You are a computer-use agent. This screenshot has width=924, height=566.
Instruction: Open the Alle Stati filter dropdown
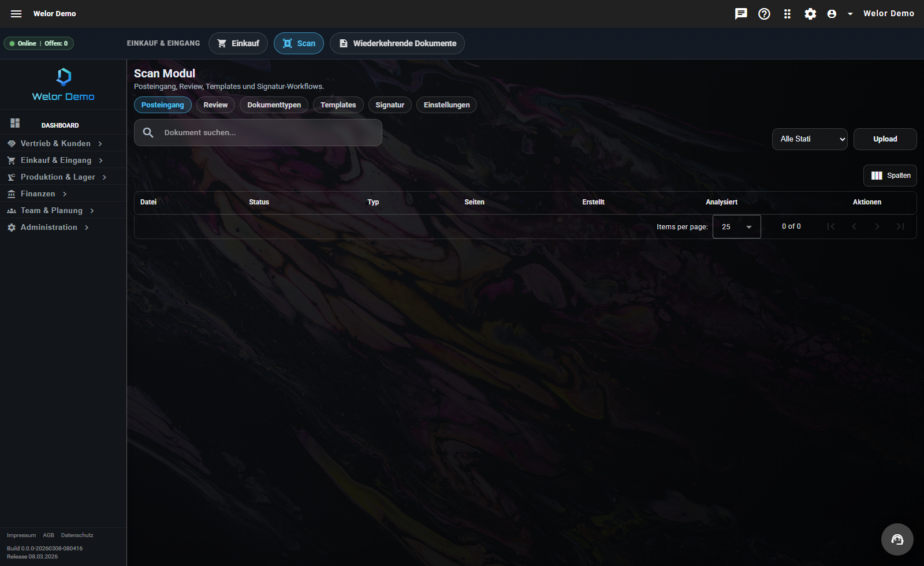[809, 139]
